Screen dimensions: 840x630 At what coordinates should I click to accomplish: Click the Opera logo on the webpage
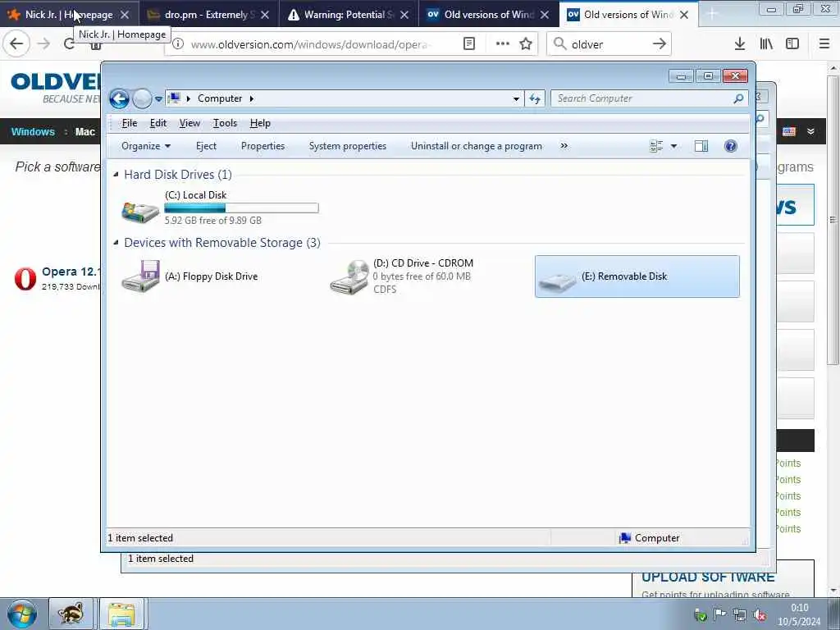click(x=25, y=279)
